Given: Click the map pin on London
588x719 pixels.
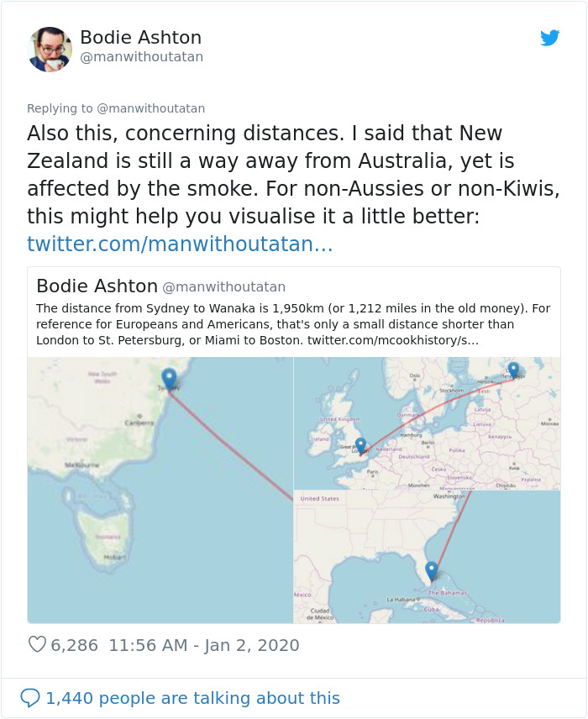Looking at the screenshot, I should 360,443.
